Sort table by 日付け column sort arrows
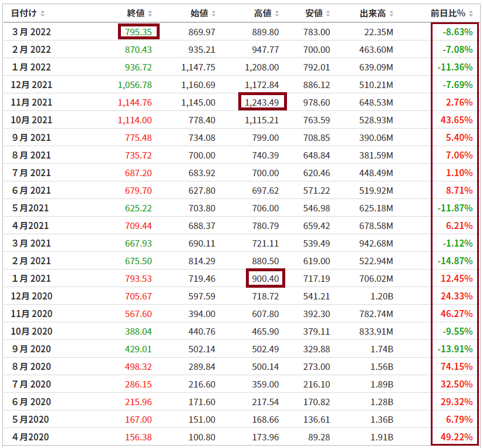 point(42,14)
